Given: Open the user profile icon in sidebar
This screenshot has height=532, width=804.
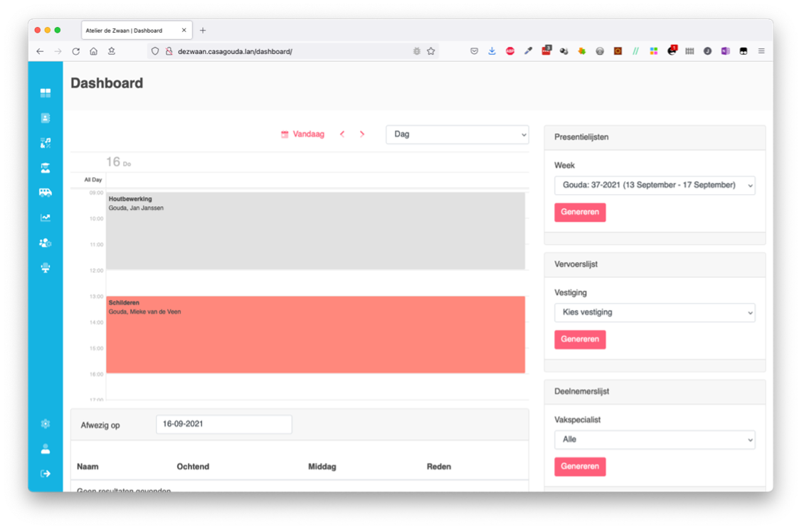Looking at the screenshot, I should point(46,449).
